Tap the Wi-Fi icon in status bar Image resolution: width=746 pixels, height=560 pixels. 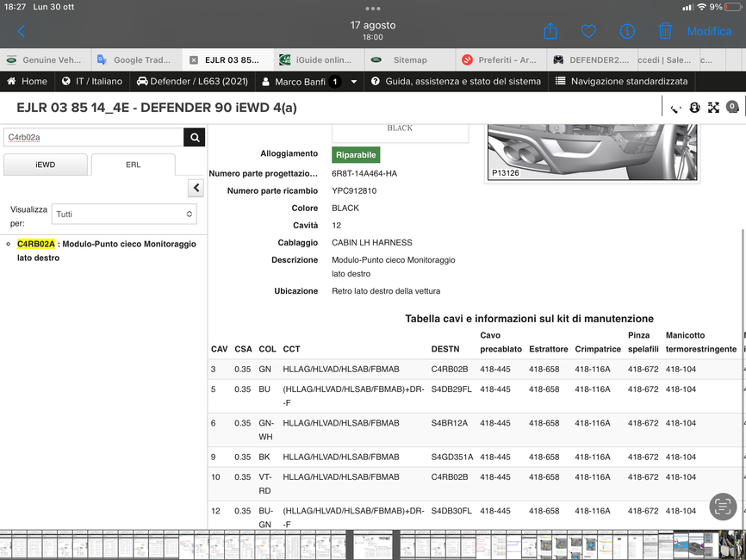pos(702,7)
